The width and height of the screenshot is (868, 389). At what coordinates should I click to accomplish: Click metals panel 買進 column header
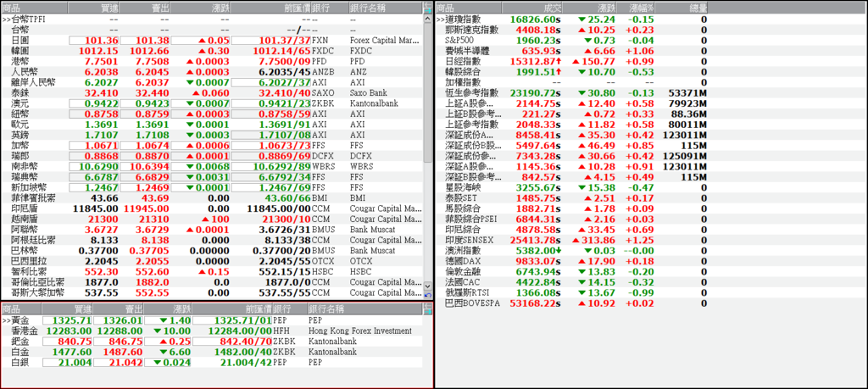[68, 309]
